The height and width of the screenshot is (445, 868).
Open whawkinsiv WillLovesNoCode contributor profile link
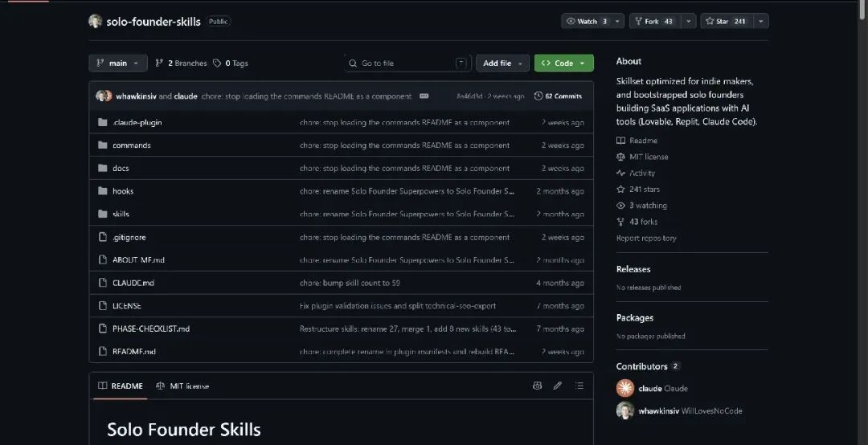click(x=690, y=410)
